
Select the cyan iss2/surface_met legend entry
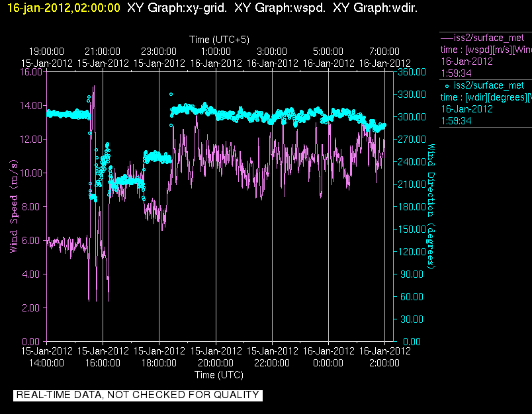point(486,103)
